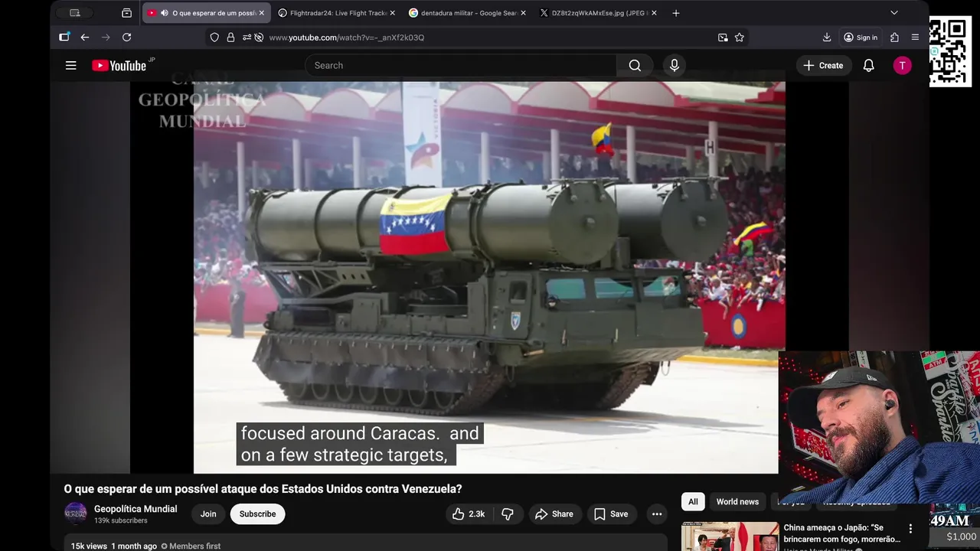The height and width of the screenshot is (551, 980).
Task: Open a new browser tab
Action: click(676, 13)
